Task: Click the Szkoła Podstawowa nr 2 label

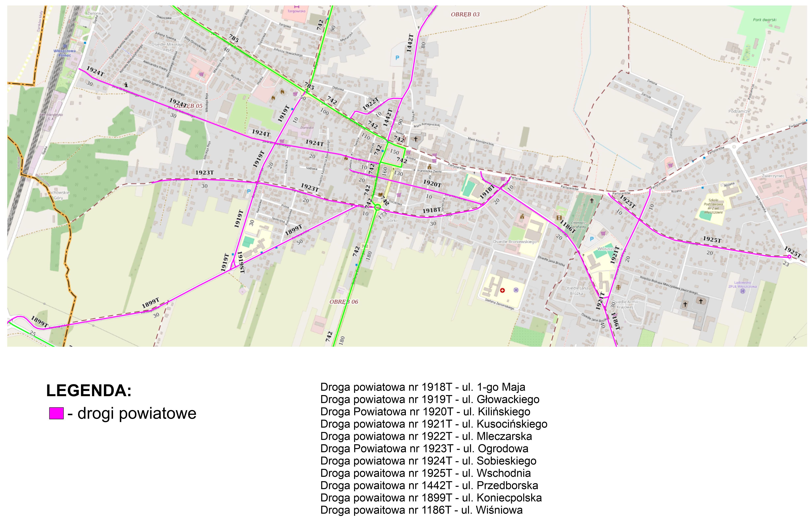Action: pyautogui.click(x=713, y=206)
